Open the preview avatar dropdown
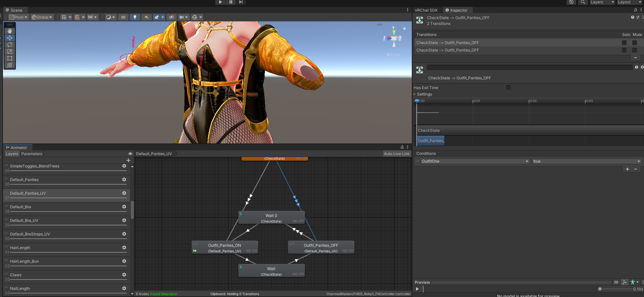The width and height of the screenshot is (644, 297). coord(634,282)
